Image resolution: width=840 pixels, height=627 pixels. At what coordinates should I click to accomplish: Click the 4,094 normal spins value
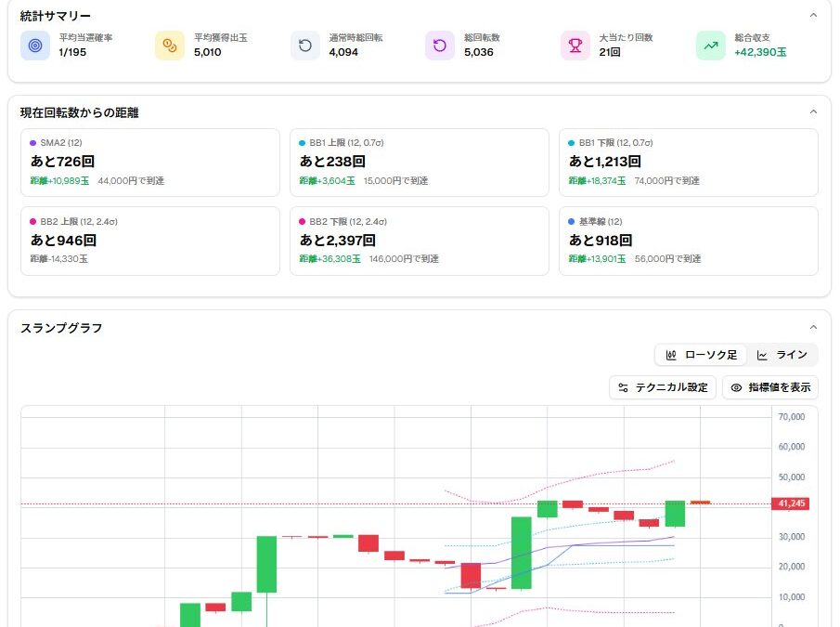coord(343,52)
